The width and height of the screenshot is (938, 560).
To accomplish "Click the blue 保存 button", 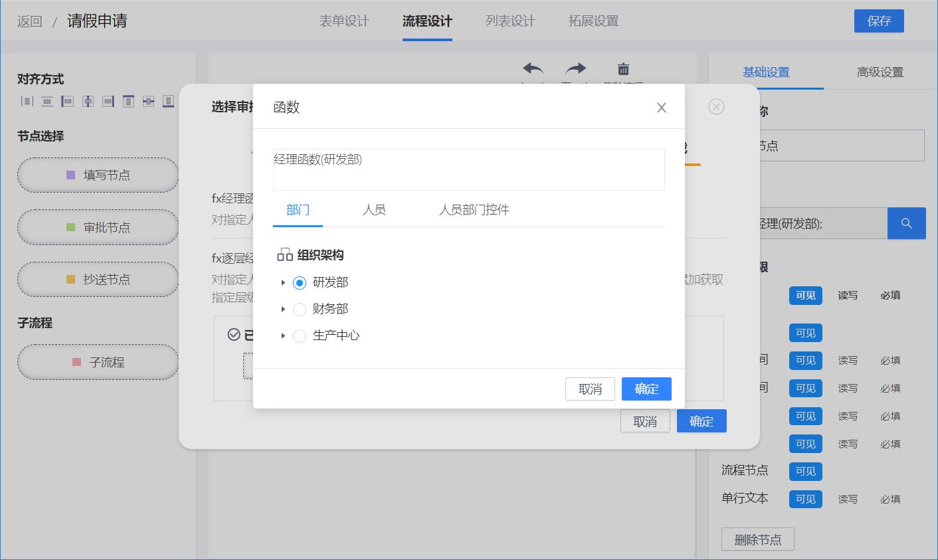I will [x=879, y=21].
